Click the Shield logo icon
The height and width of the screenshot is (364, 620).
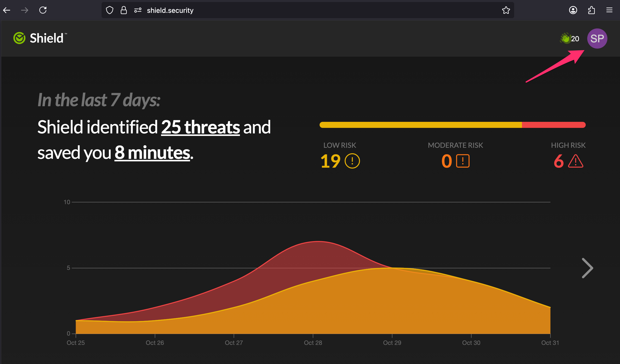pyautogui.click(x=19, y=38)
